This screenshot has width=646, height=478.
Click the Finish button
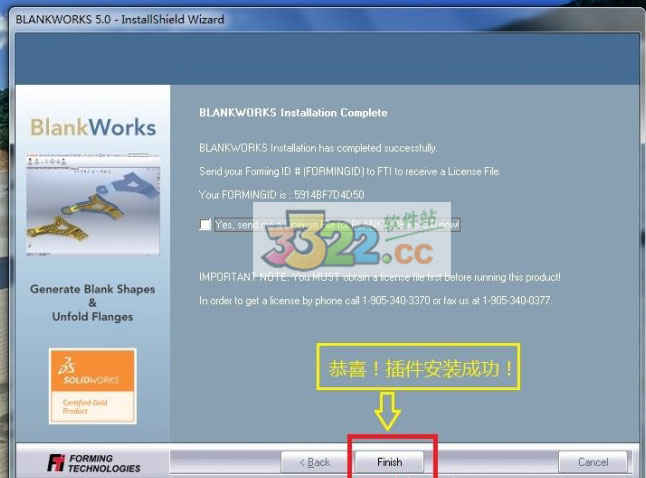tap(389, 462)
